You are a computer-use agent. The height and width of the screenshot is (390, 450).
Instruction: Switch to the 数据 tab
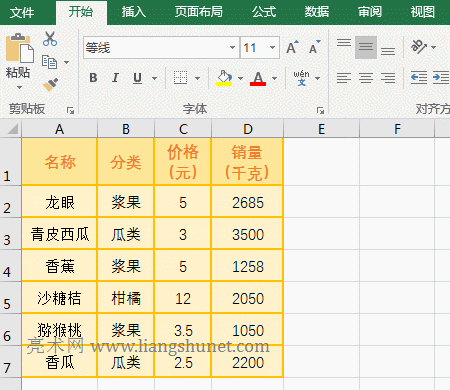click(x=317, y=12)
